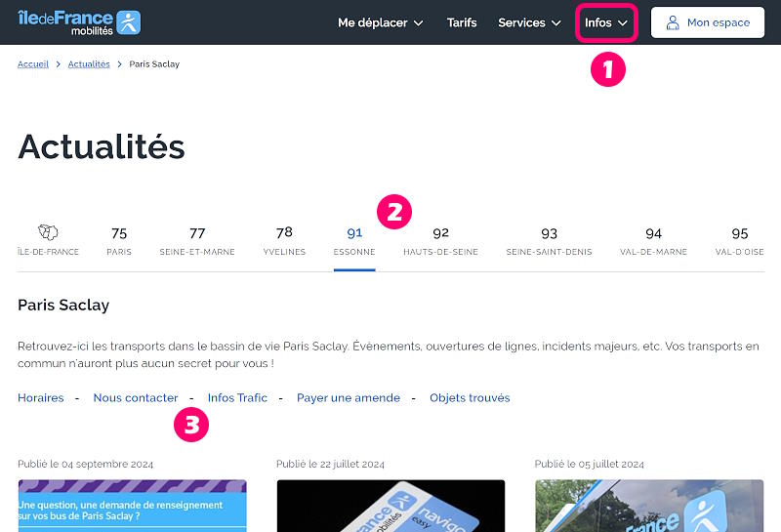This screenshot has width=781, height=532.
Task: Click 'Publié le 22 juillet 2024' date
Action: tap(330, 464)
